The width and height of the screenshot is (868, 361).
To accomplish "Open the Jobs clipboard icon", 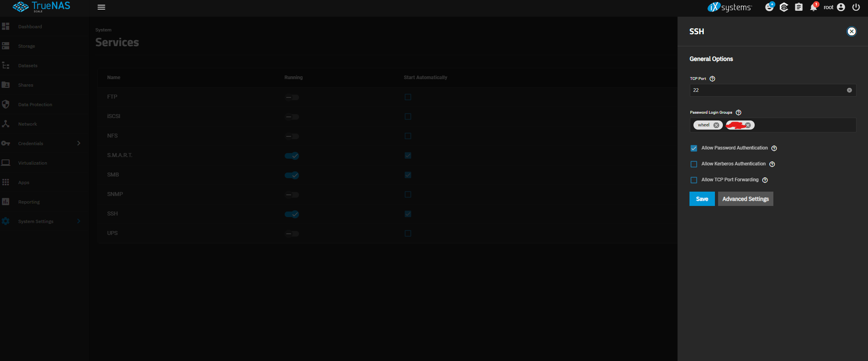I will pos(798,7).
